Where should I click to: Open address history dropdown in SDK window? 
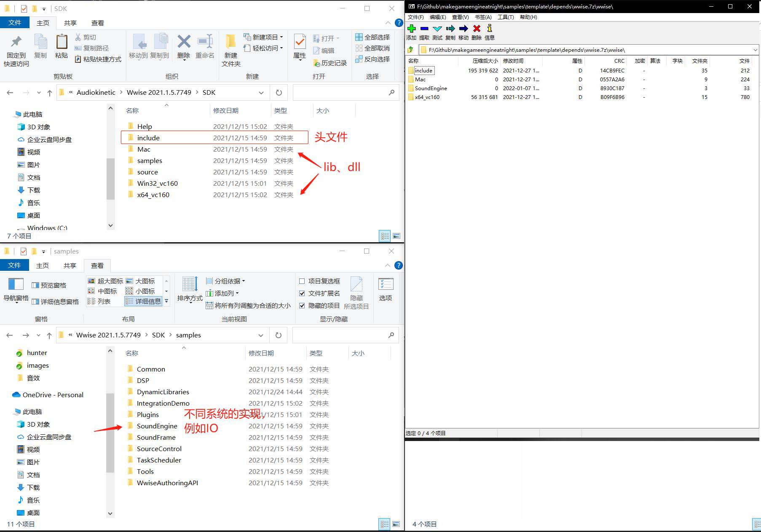point(261,93)
